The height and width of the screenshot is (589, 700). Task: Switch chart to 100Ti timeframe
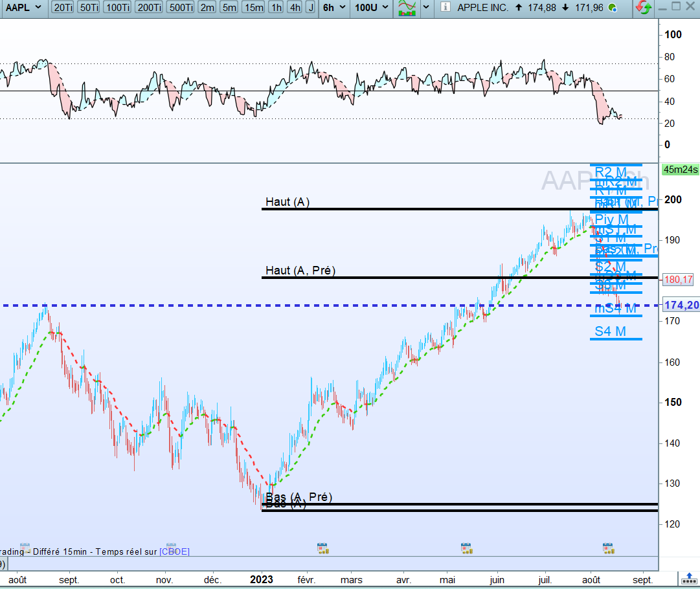117,8
